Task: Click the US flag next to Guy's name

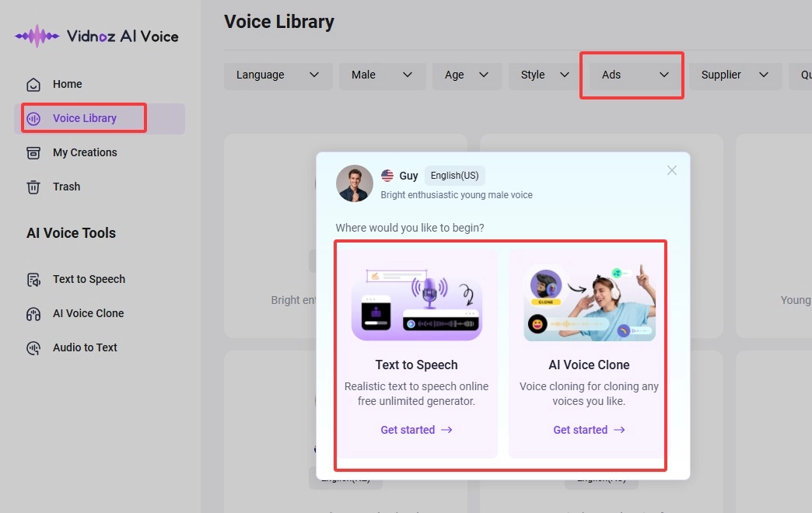Action: tap(387, 176)
